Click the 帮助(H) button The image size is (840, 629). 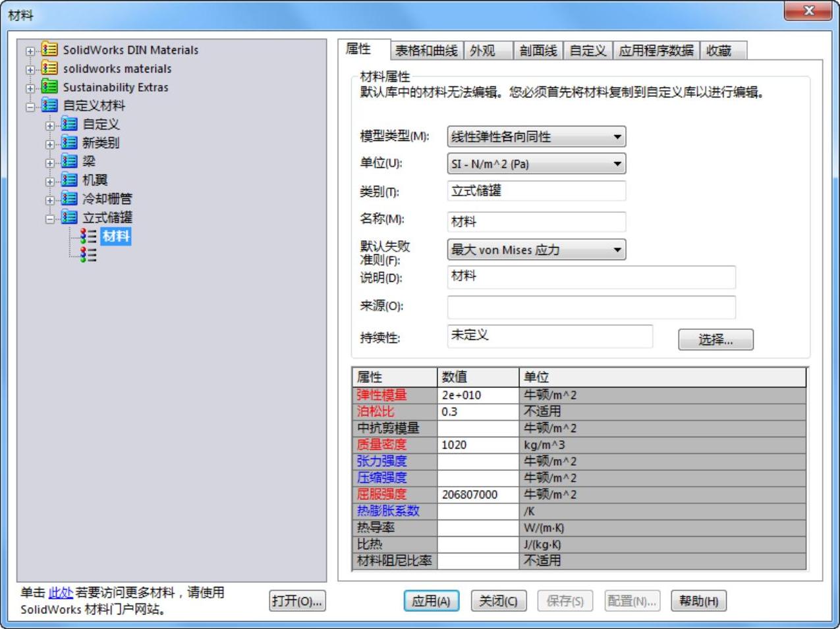click(x=699, y=601)
